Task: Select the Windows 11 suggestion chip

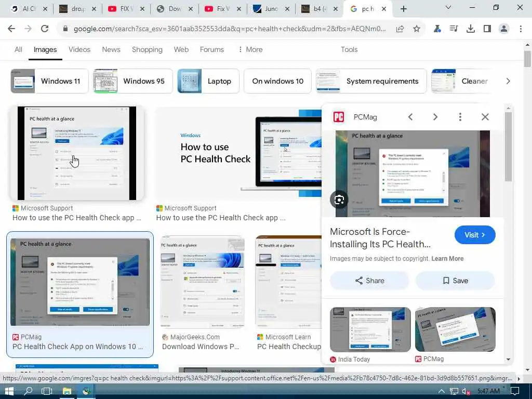Action: tap(49, 81)
